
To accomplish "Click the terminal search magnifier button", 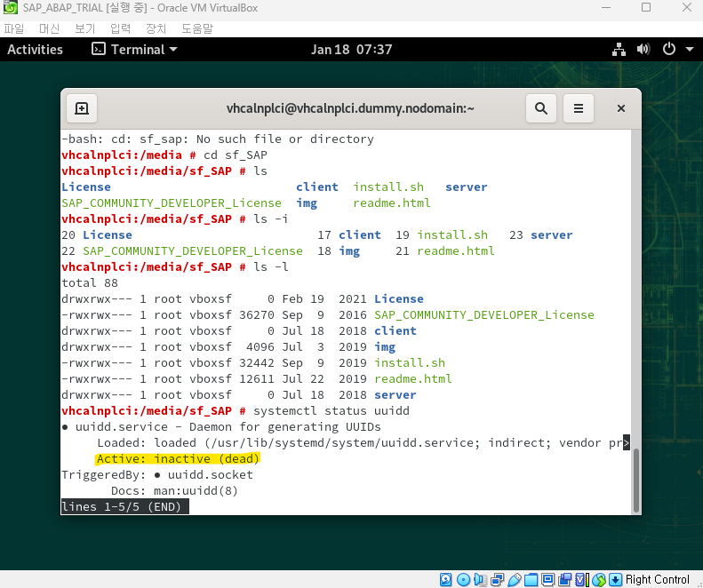I will (541, 108).
